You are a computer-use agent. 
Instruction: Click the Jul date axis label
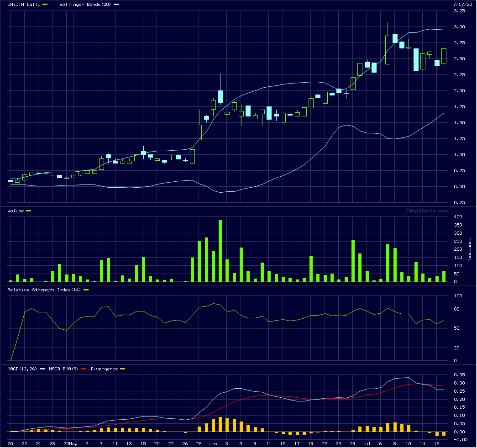tap(367, 444)
